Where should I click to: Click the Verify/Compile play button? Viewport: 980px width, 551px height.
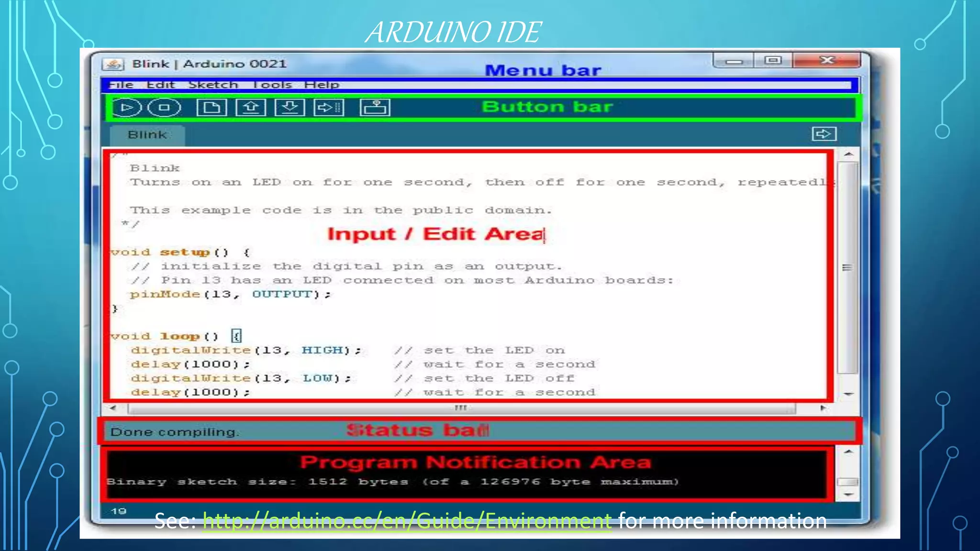[x=126, y=108]
